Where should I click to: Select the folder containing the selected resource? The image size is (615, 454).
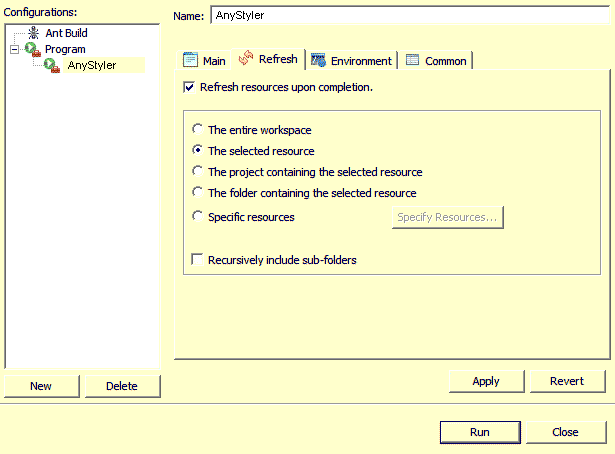coord(198,193)
